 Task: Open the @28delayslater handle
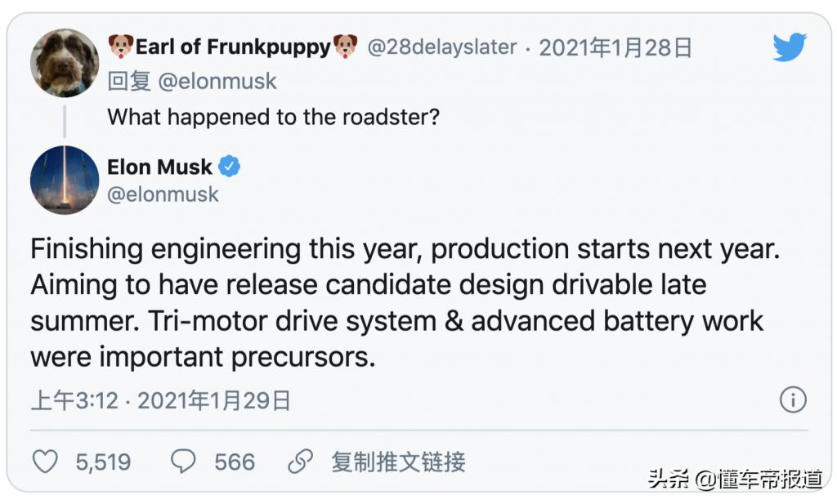click(441, 47)
